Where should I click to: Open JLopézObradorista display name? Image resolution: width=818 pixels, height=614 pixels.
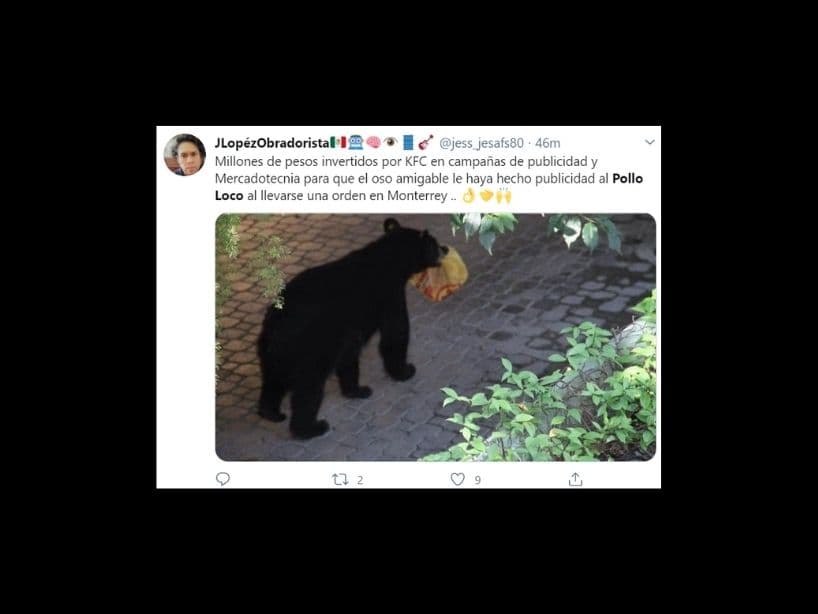[272, 142]
